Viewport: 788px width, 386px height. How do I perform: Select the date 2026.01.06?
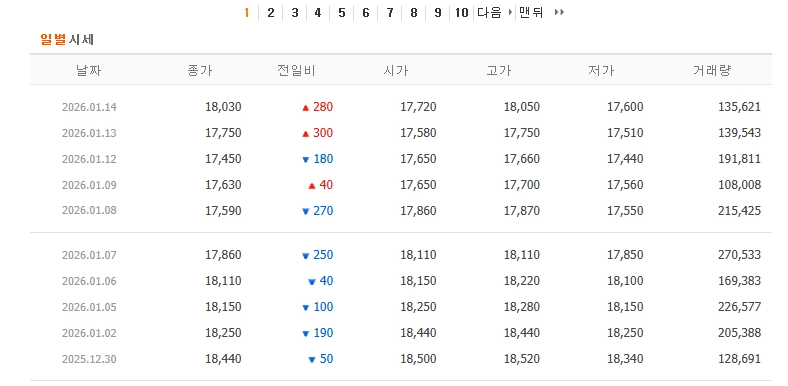[x=89, y=281]
